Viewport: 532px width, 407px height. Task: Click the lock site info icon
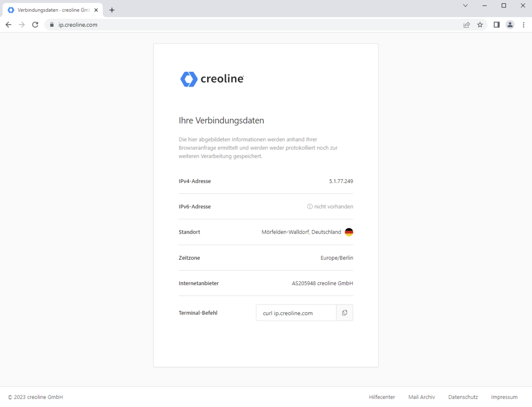coord(52,25)
